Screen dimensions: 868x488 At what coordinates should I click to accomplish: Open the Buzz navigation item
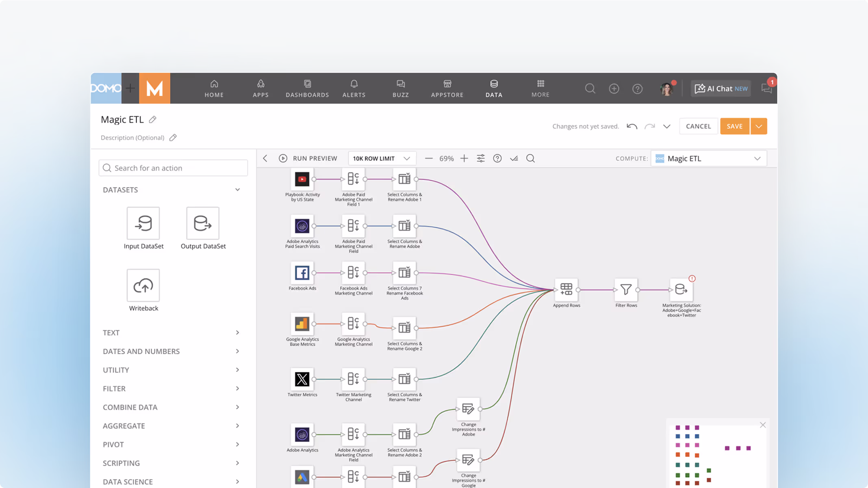click(x=401, y=89)
